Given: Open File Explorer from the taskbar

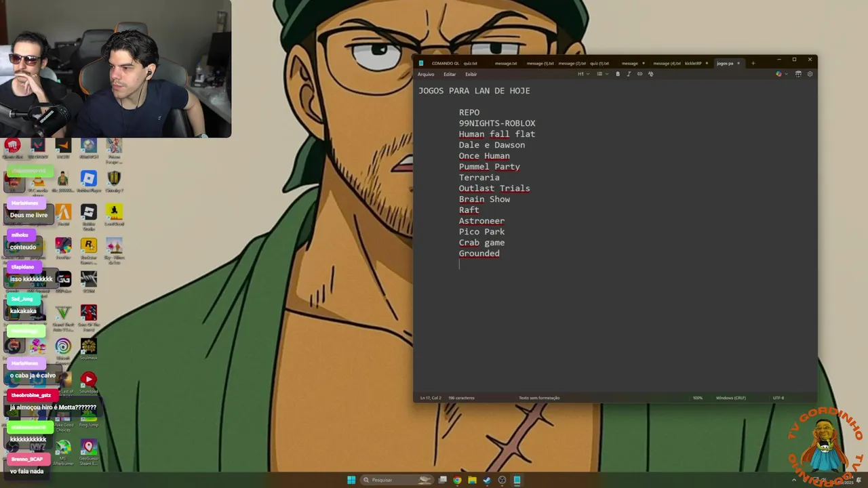Looking at the screenshot, I should [472, 480].
